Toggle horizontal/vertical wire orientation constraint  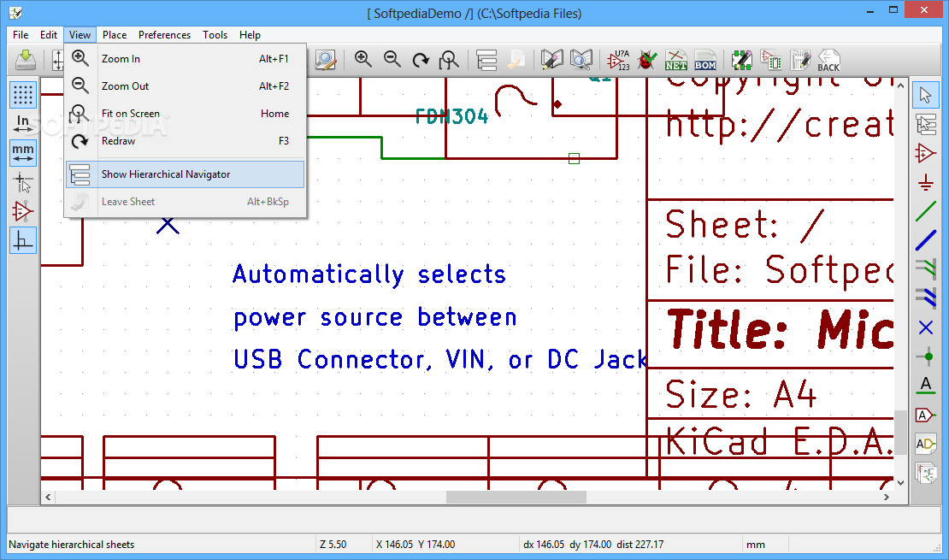coord(23,240)
